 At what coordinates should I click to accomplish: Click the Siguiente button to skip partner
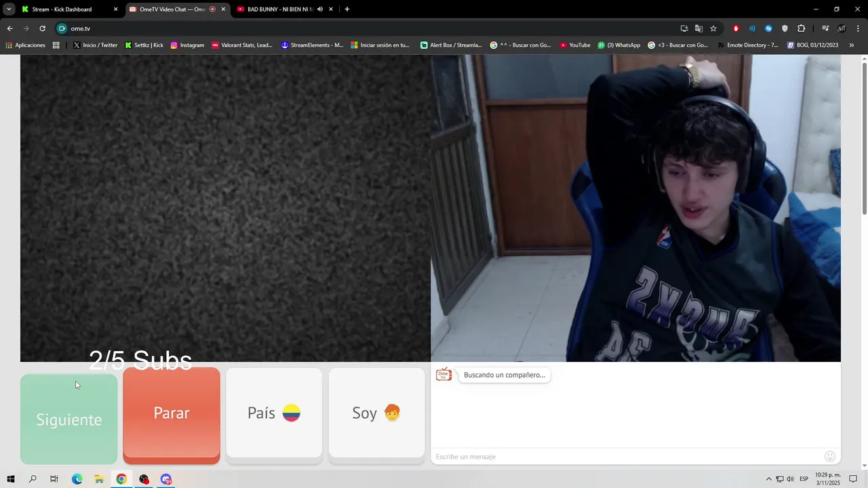point(68,419)
